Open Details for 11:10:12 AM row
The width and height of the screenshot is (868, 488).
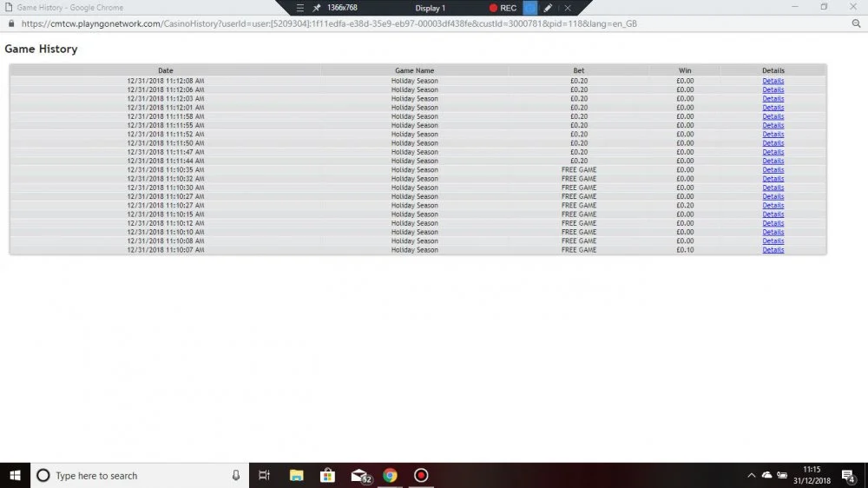773,223
